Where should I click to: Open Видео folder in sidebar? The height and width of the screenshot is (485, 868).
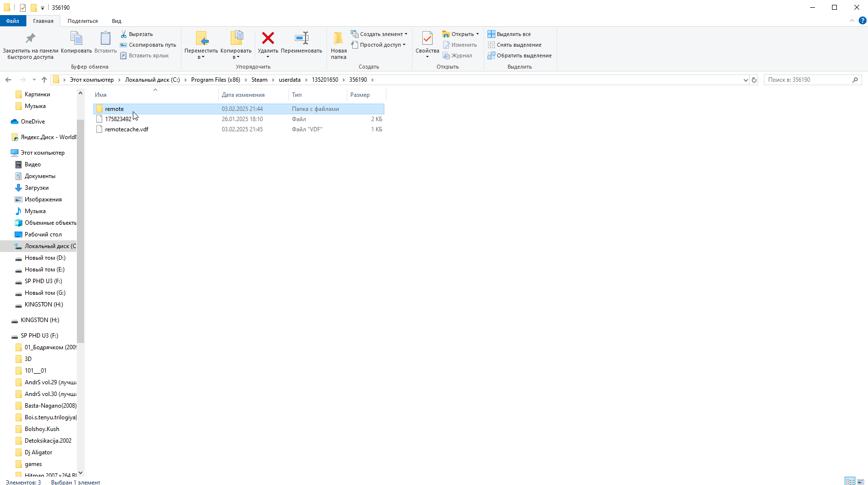(x=33, y=164)
